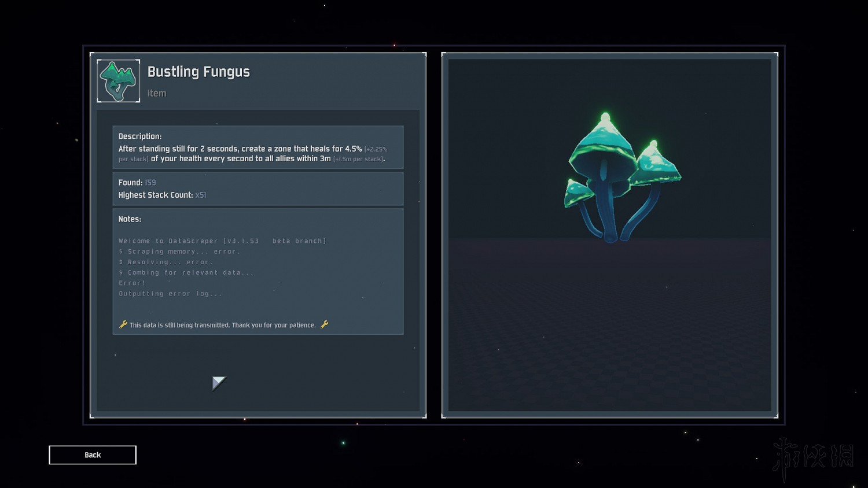Click the left wrench icon in Notes
This screenshot has height=488, width=868.
click(x=123, y=324)
